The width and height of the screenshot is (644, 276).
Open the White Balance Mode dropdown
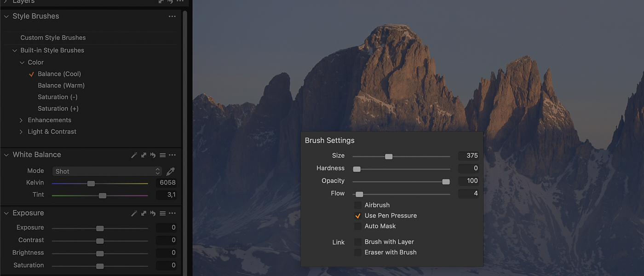[x=107, y=171]
